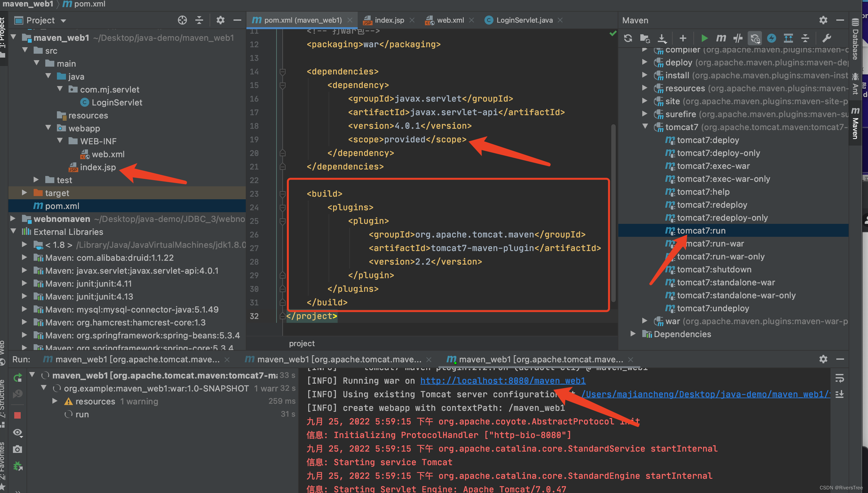This screenshot has width=868, height=493.
Task: Click the red Stop button in Run panel
Action: click(17, 415)
